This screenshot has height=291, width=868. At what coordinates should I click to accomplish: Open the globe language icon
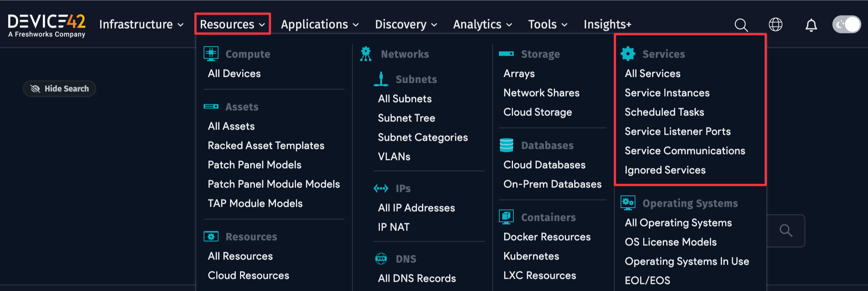[775, 25]
